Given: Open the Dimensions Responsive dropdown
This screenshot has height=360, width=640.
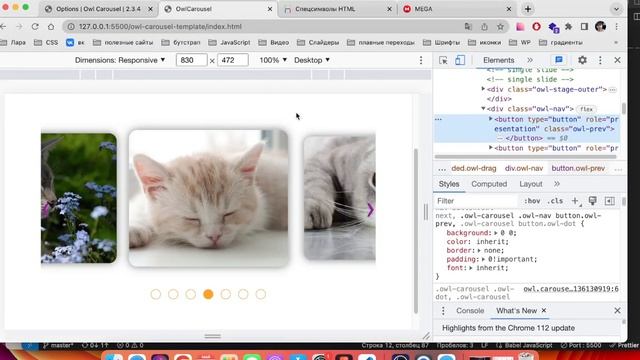Looking at the screenshot, I should (120, 60).
